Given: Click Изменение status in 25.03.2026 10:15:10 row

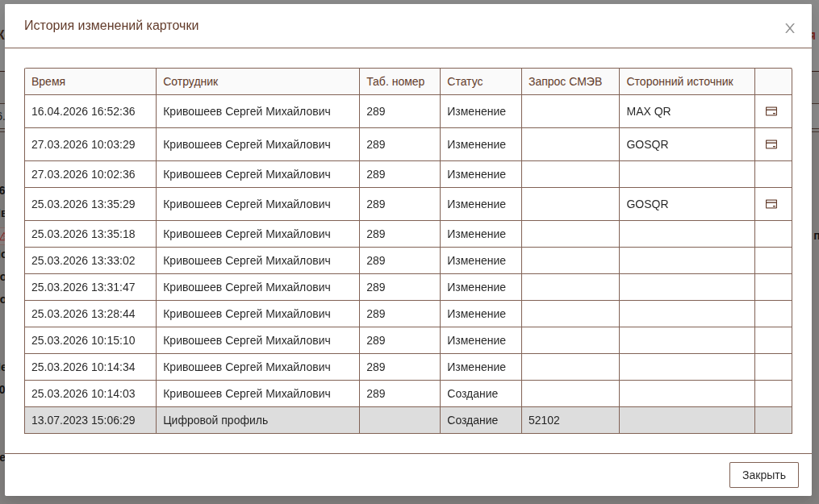Looking at the screenshot, I should (x=476, y=340).
